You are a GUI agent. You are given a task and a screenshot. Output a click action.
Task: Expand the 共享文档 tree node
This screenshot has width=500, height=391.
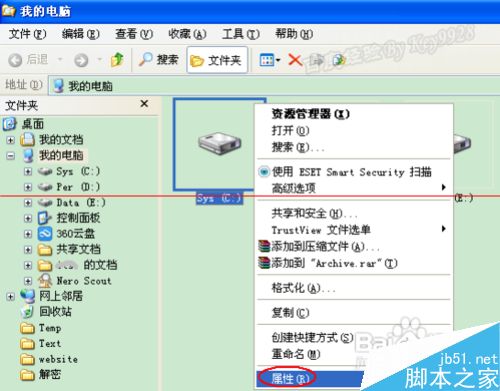pos(28,250)
